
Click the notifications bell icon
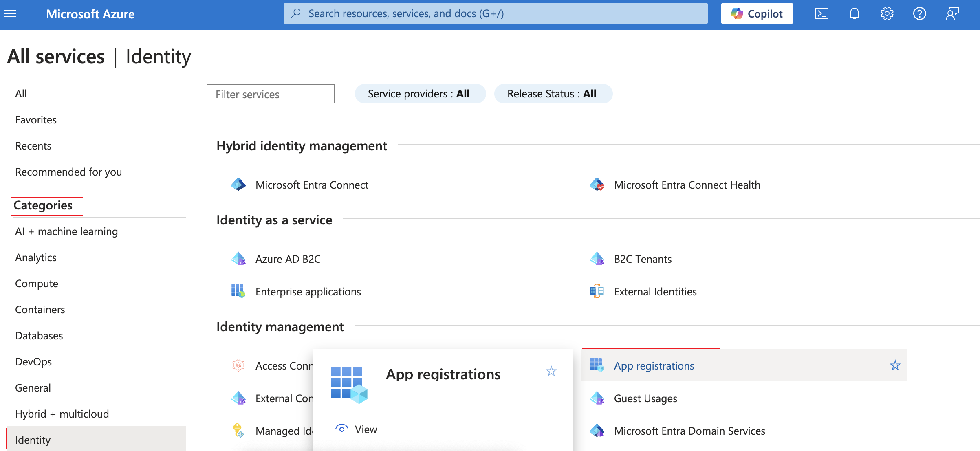[x=854, y=14]
